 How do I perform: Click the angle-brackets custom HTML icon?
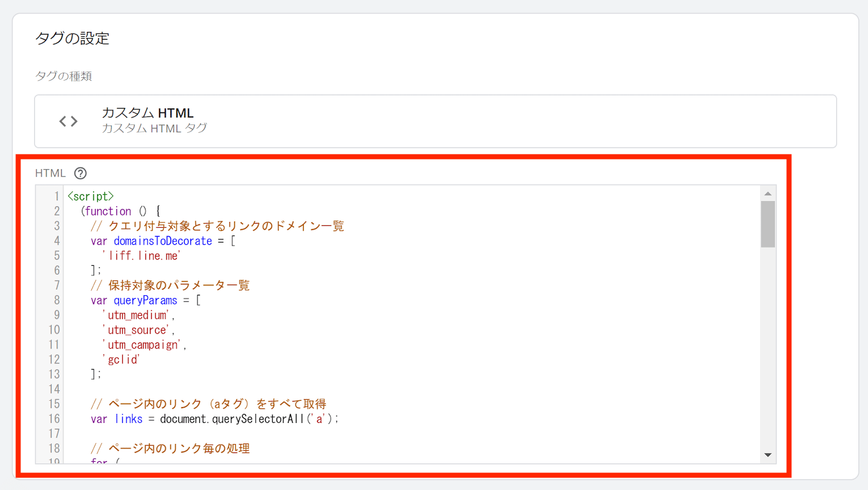point(68,121)
